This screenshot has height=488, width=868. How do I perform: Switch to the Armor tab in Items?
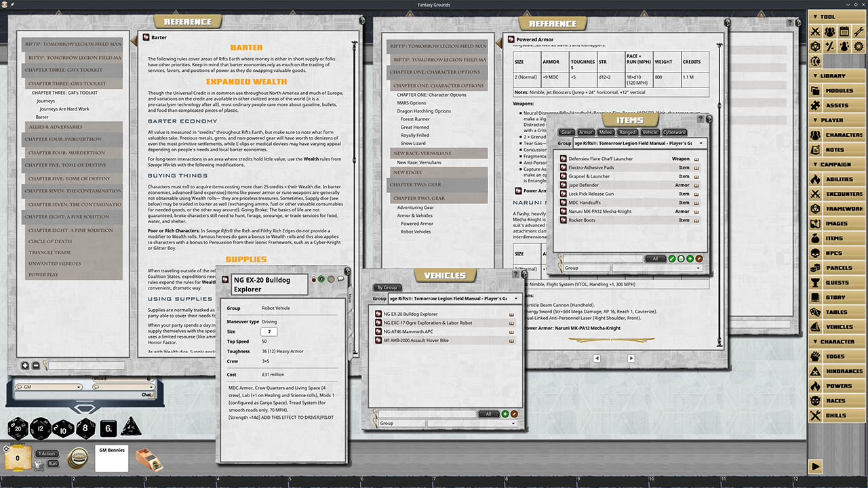coord(585,132)
